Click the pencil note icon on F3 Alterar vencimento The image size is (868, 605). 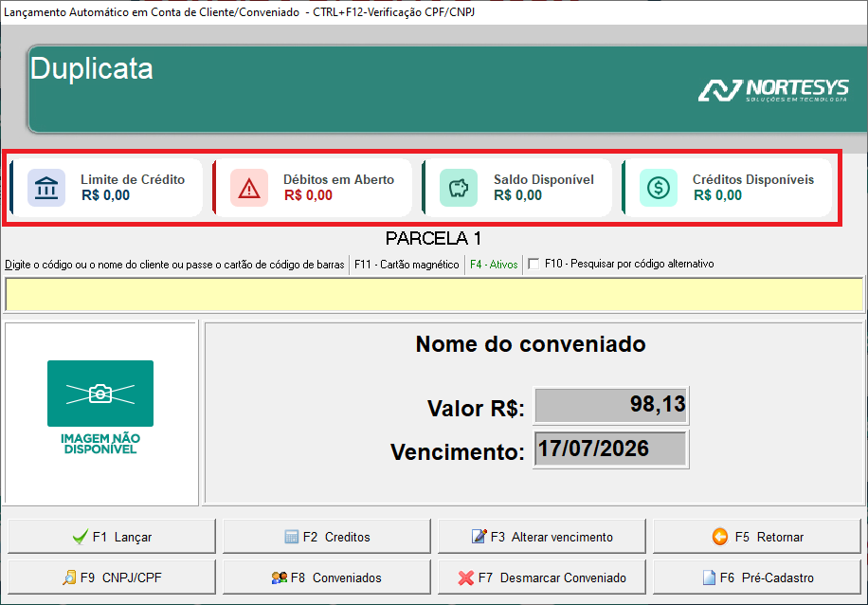(479, 537)
